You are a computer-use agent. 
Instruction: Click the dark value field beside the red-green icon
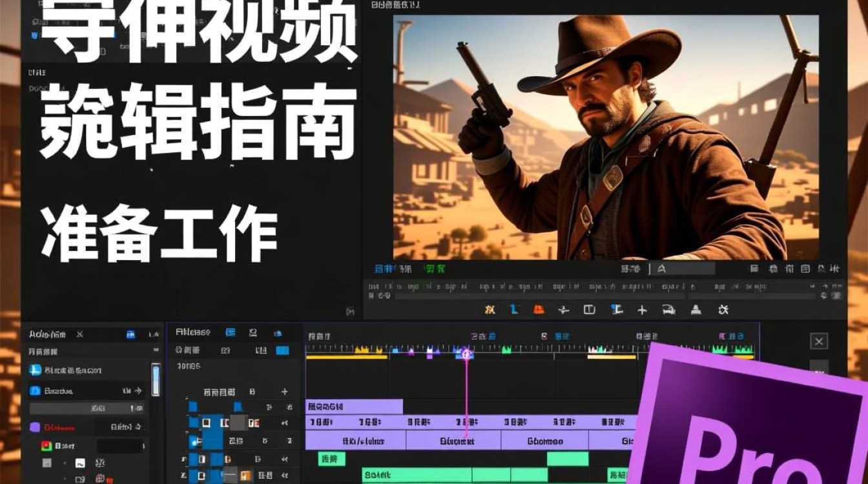[x=120, y=446]
